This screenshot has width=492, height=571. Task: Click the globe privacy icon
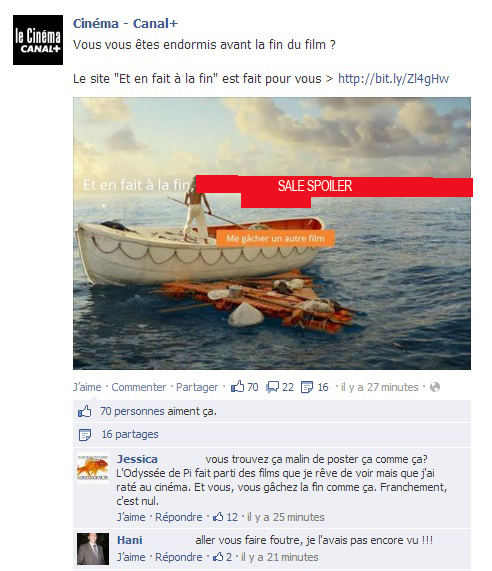tap(435, 387)
